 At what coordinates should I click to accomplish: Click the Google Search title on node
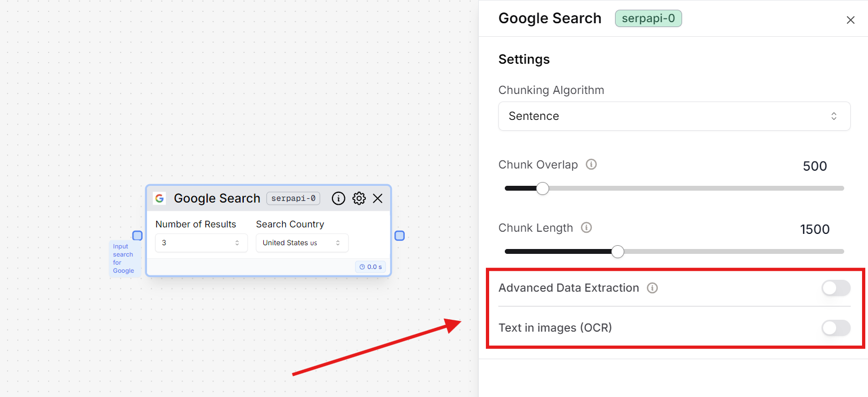tap(217, 198)
